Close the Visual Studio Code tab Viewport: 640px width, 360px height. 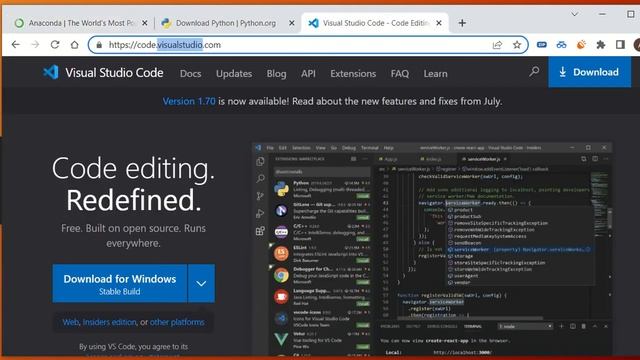click(439, 23)
